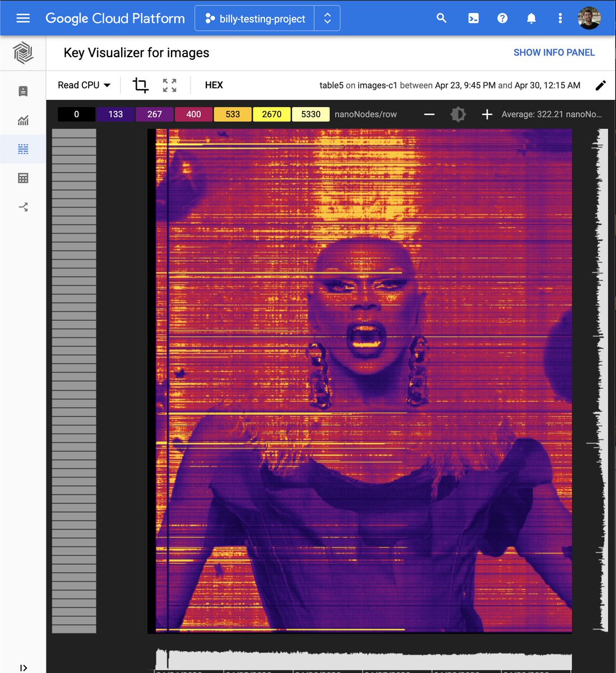
Task: Click the 5330 legend color swatch
Action: (311, 114)
